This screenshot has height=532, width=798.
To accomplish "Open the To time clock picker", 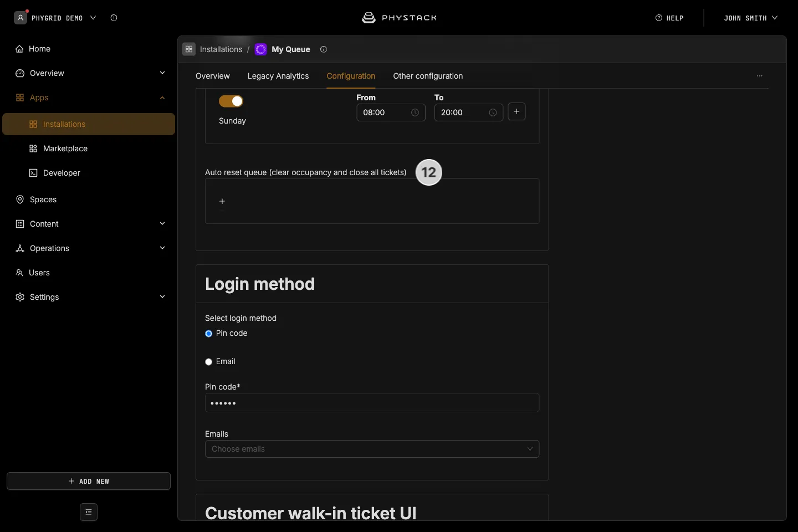I will [x=493, y=112].
